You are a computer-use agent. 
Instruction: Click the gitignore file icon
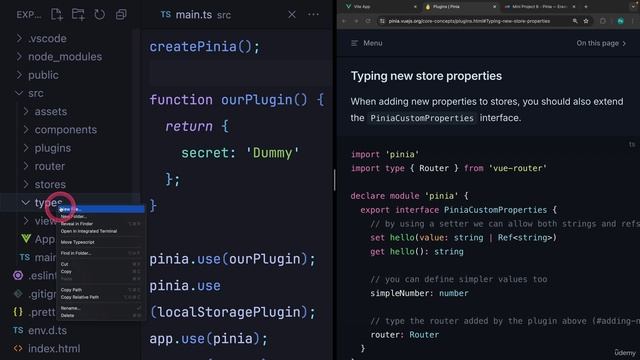(x=18, y=293)
